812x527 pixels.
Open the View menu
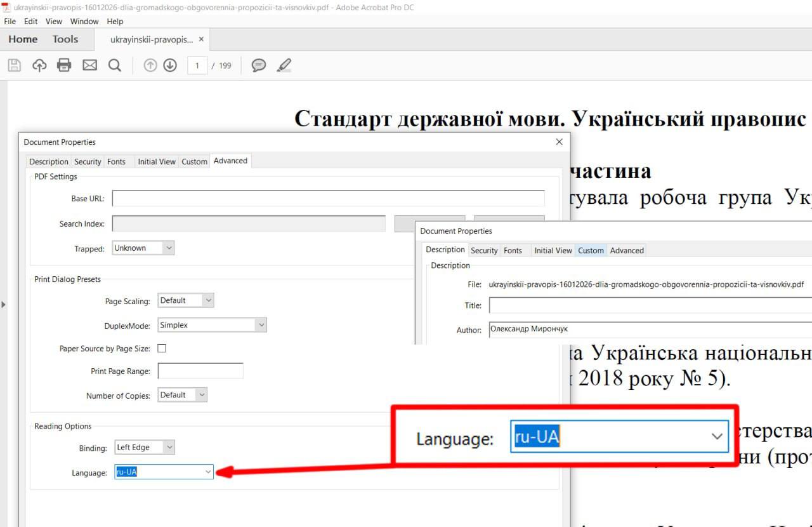coord(53,21)
